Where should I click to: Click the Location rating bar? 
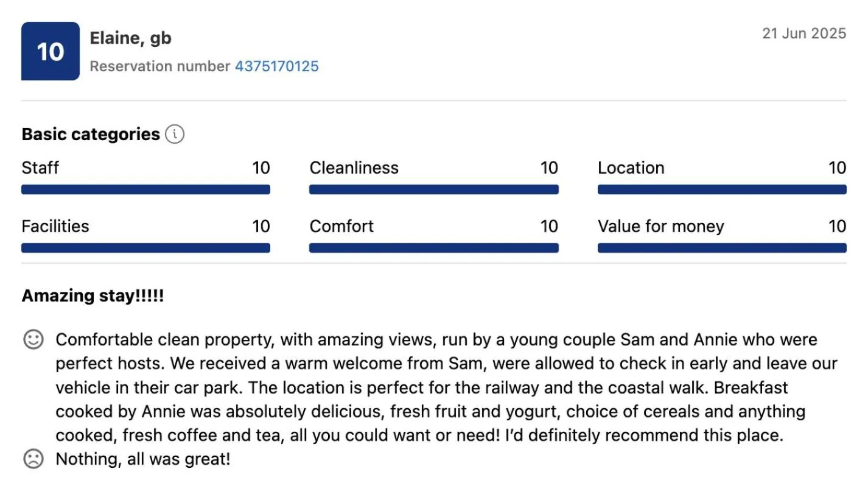[x=722, y=189]
